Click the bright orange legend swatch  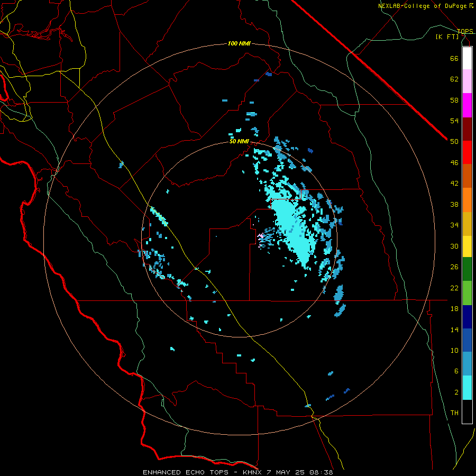pyautogui.click(x=467, y=200)
